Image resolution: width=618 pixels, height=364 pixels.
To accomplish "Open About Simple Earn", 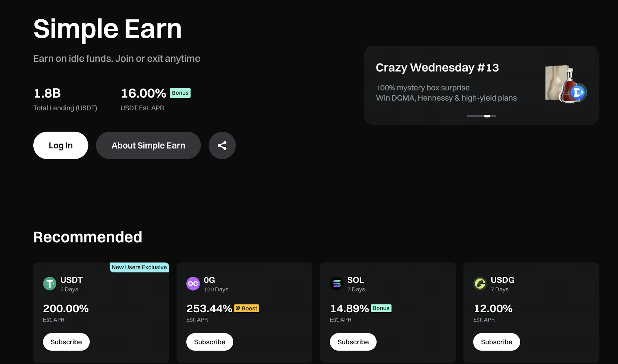I will pyautogui.click(x=148, y=146).
